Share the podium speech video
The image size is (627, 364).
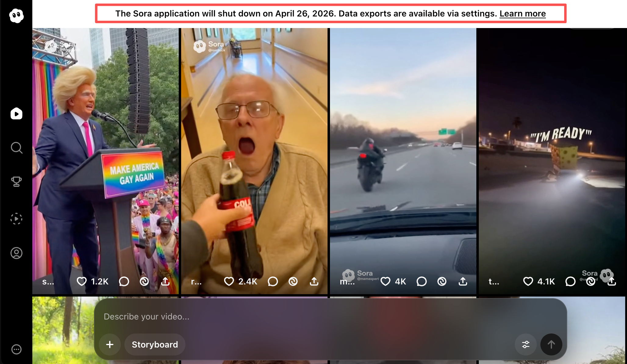click(x=165, y=281)
